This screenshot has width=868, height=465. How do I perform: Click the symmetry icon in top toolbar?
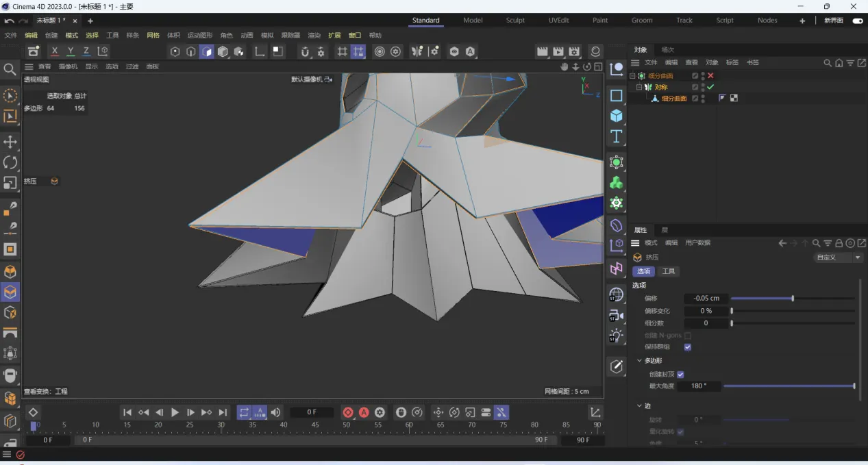click(x=417, y=52)
